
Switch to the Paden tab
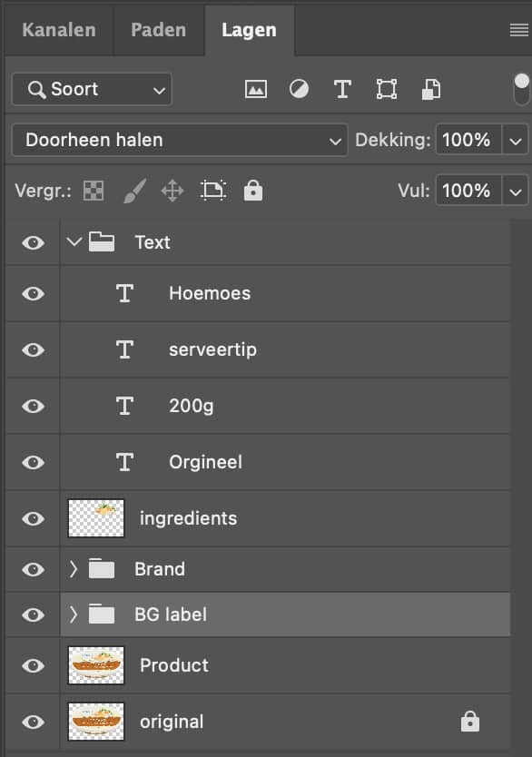158,30
